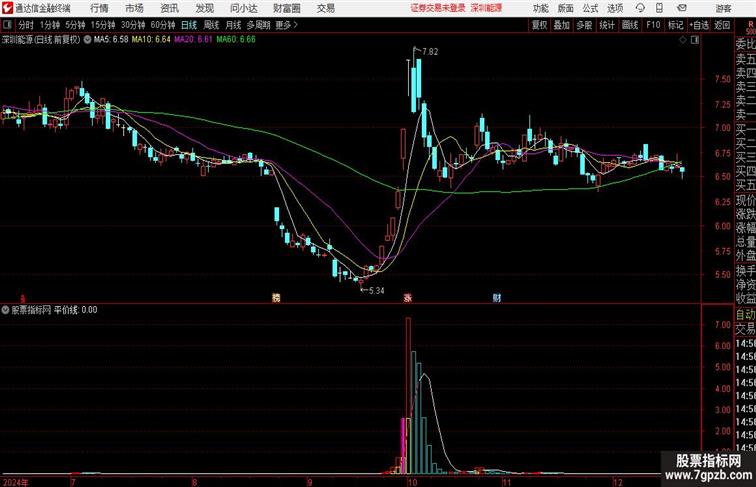Click the 通达信 app logo icon
Viewport: 756px width, 487px height.
[7, 8]
